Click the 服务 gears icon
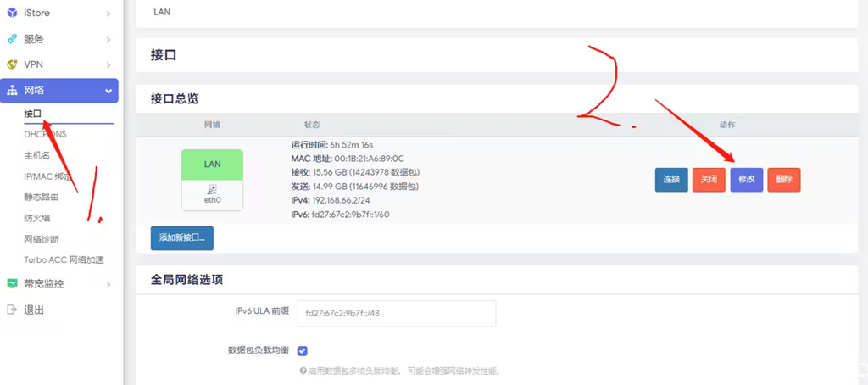This screenshot has height=385, width=868. (x=12, y=39)
